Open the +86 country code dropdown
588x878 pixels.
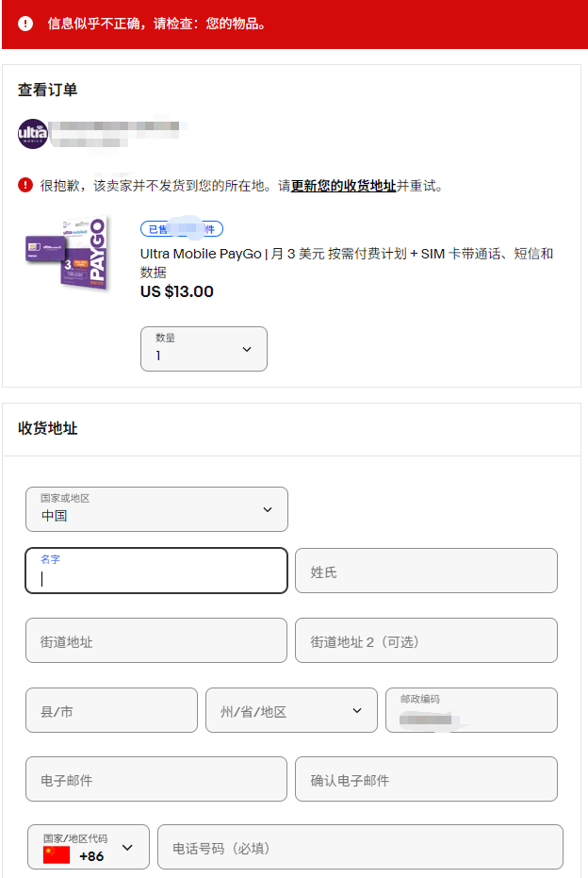click(x=88, y=846)
